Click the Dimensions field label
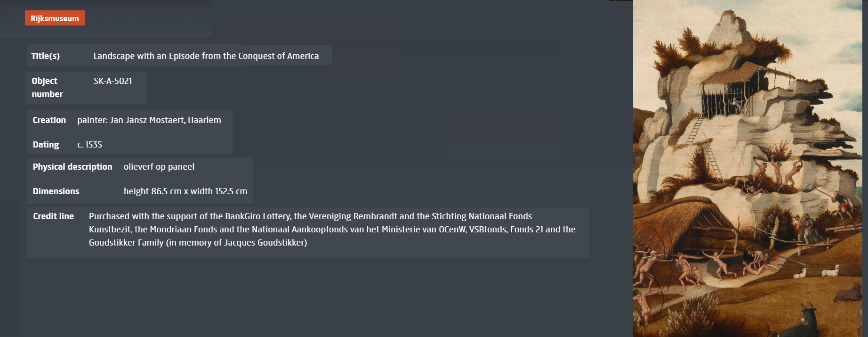 pyautogui.click(x=56, y=191)
